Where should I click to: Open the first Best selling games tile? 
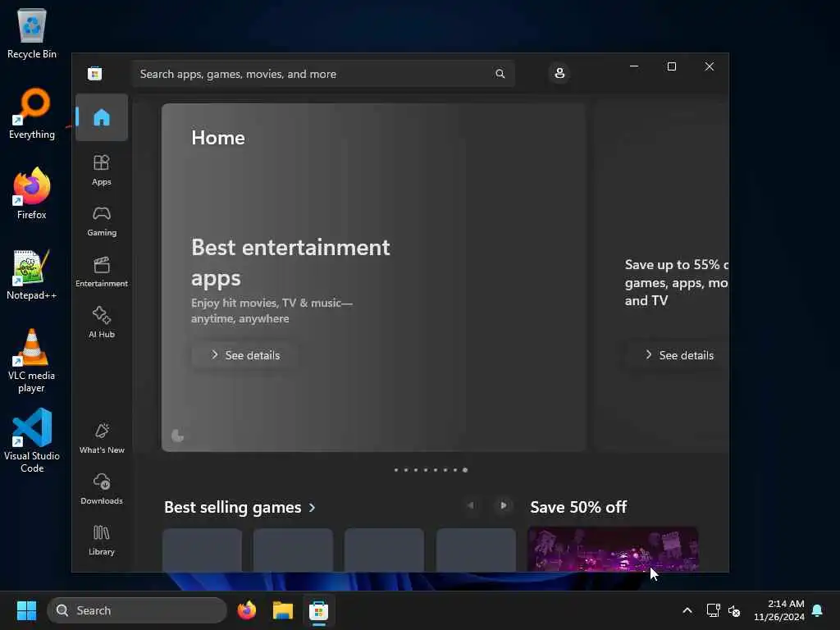pyautogui.click(x=202, y=550)
